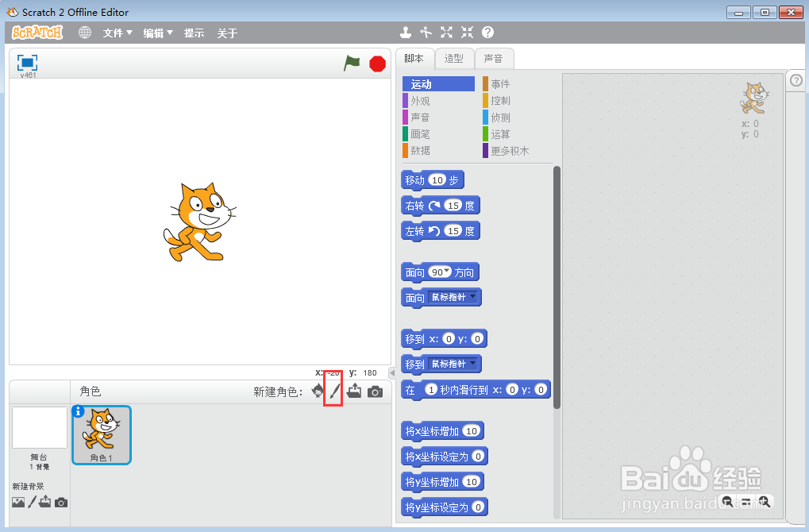The width and height of the screenshot is (809, 532).
Task: Open camera icon to photograph new sprite
Action: click(x=375, y=391)
